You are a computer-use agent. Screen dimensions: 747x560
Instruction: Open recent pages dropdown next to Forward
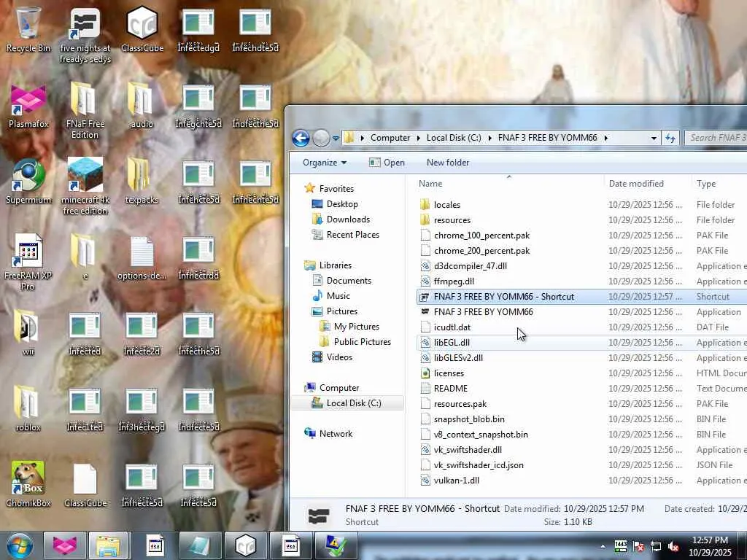336,139
